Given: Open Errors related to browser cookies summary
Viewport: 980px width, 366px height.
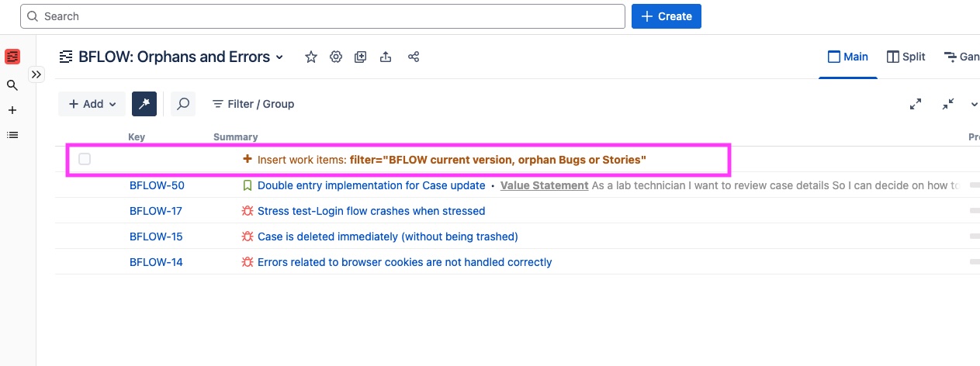Looking at the screenshot, I should coord(405,262).
